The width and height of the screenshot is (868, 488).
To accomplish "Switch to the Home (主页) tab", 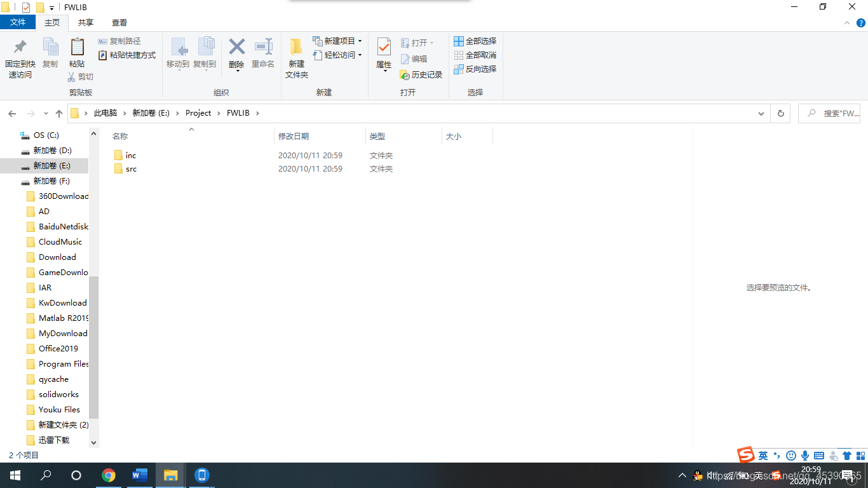I will (x=52, y=22).
